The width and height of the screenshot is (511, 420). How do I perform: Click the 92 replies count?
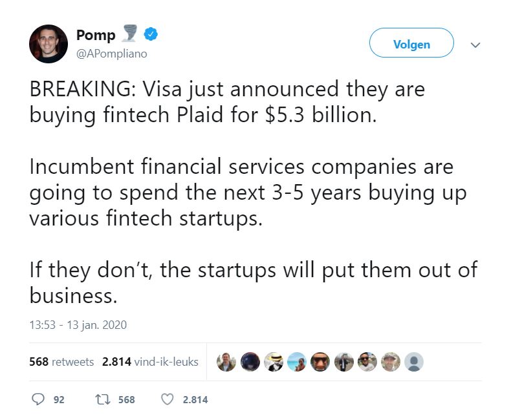59,400
